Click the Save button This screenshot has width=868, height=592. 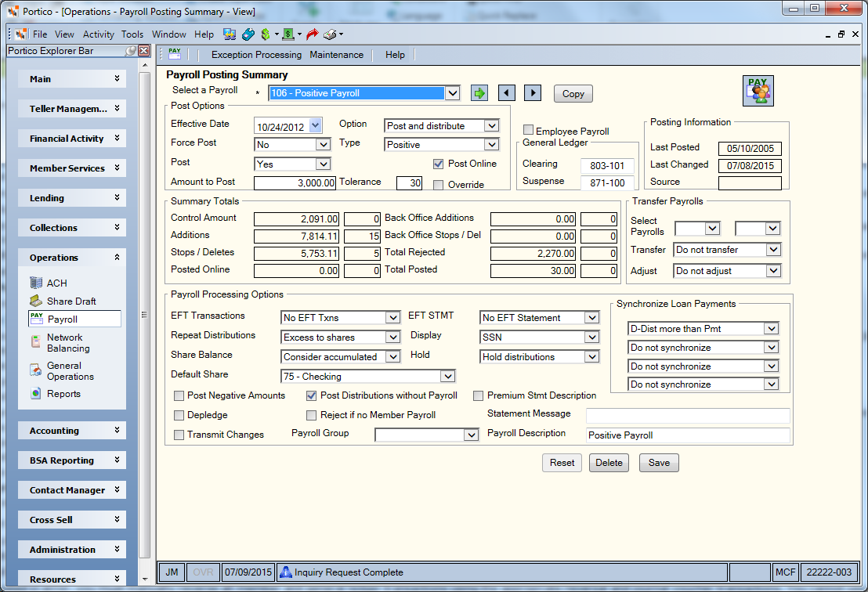pyautogui.click(x=659, y=463)
